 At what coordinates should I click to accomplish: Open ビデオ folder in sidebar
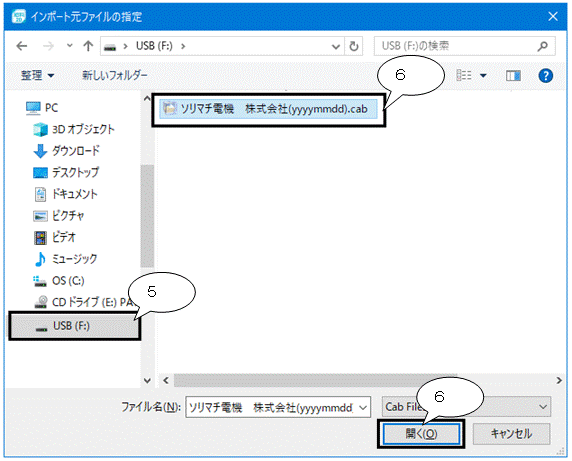(x=64, y=237)
